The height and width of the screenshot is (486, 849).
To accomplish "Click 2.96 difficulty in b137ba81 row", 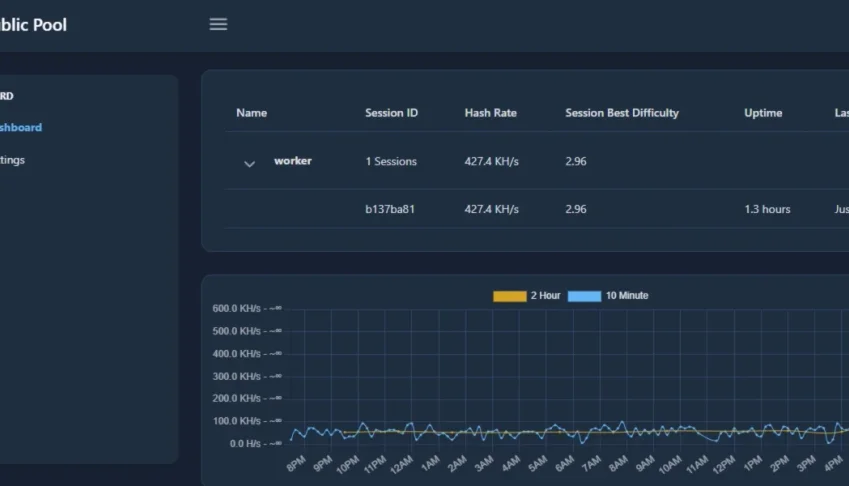I will (576, 209).
